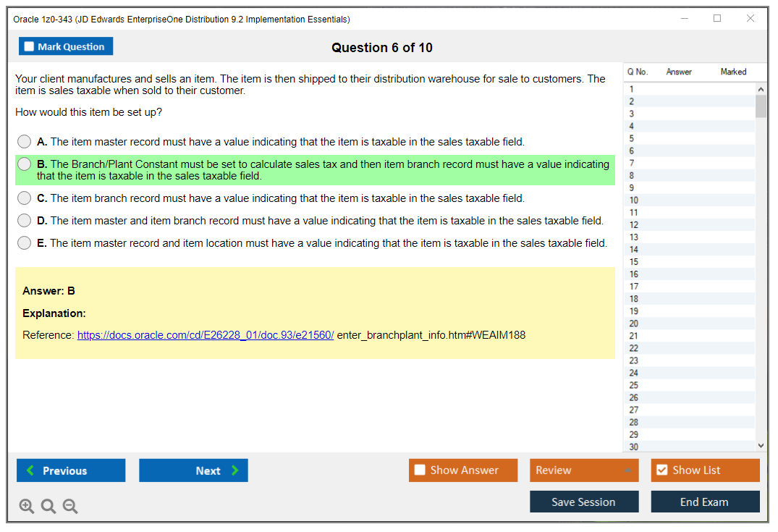Advance with the Next button
Screen dimensions: 778x532
193,470
